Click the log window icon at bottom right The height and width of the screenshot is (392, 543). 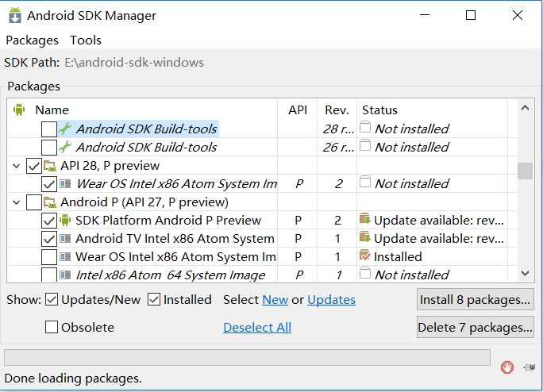coord(529,367)
